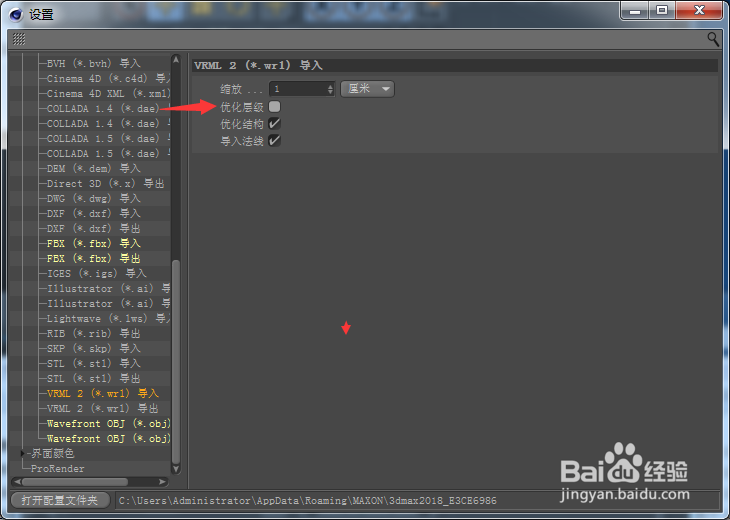Select Direct 3D (*.x) 导出 entry
730x520 pixels.
click(105, 183)
